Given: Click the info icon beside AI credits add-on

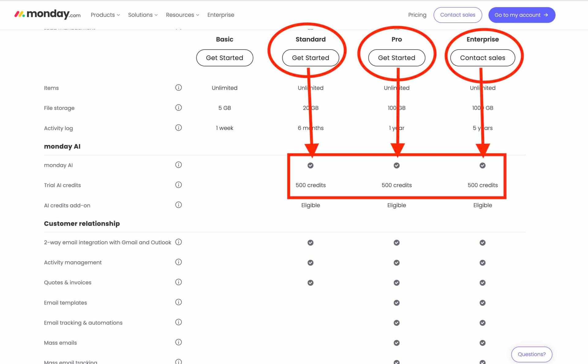Looking at the screenshot, I should (179, 205).
